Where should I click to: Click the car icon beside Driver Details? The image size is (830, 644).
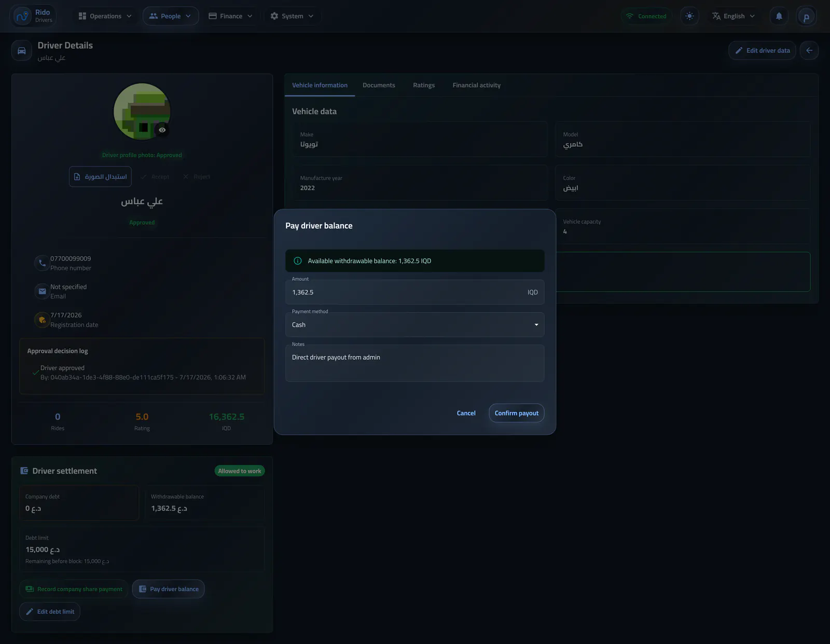22,51
